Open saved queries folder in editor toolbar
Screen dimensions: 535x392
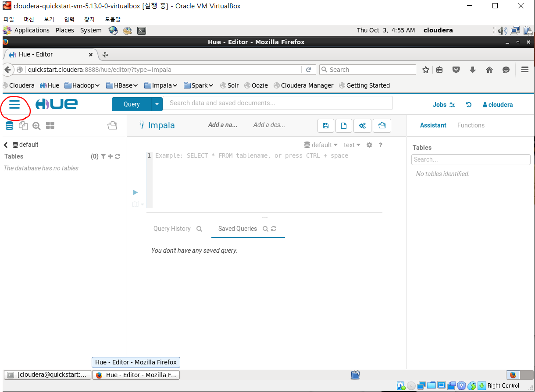point(382,126)
